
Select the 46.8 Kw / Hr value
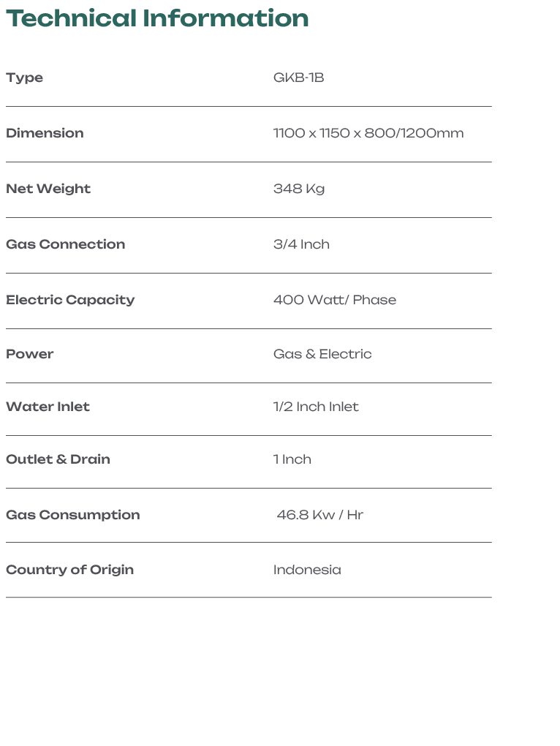click(319, 515)
